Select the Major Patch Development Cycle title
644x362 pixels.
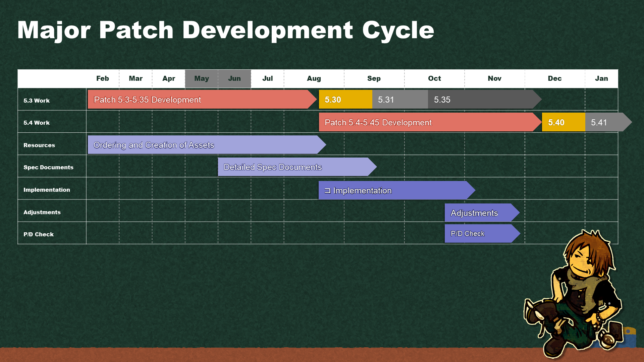[x=225, y=30]
